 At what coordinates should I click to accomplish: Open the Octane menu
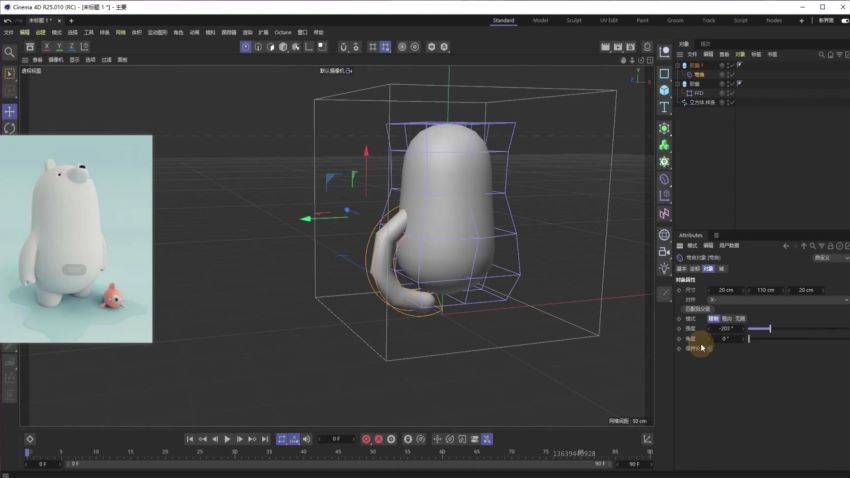coord(282,33)
